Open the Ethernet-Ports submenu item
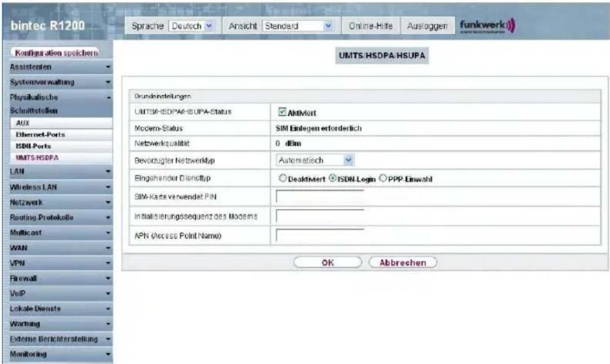Image resolution: width=610 pixels, height=364 pixels. pos(61,134)
